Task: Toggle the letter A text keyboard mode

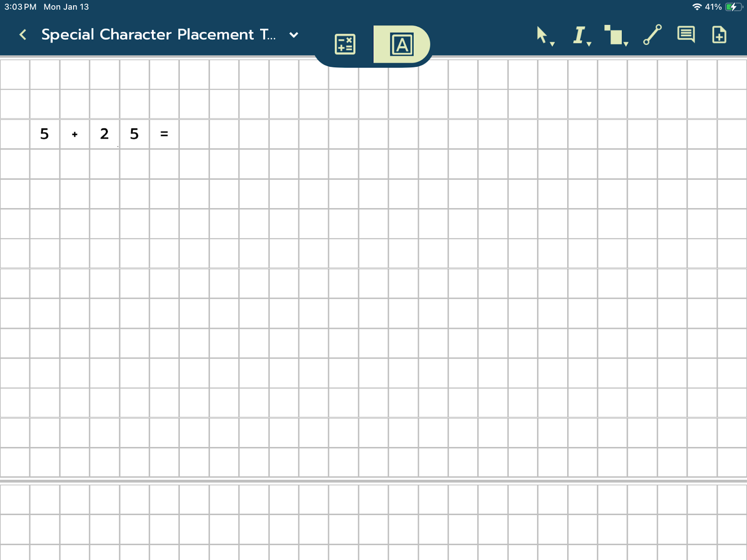Action: point(402,44)
